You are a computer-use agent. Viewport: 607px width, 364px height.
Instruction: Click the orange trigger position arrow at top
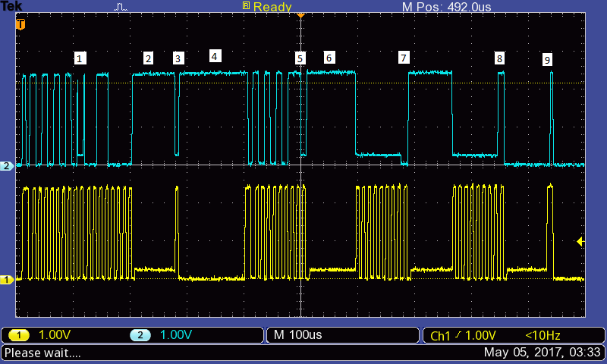(x=300, y=15)
